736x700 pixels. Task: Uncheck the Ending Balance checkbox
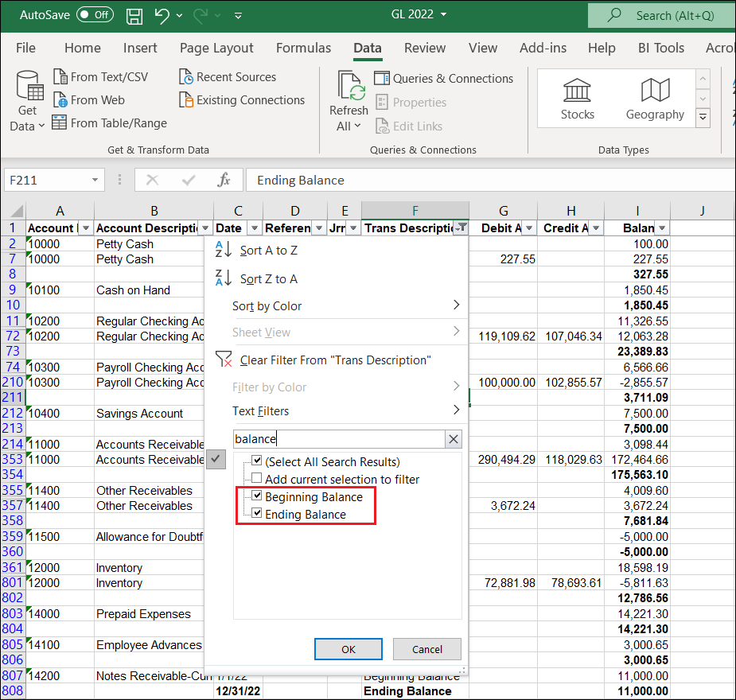(x=257, y=513)
